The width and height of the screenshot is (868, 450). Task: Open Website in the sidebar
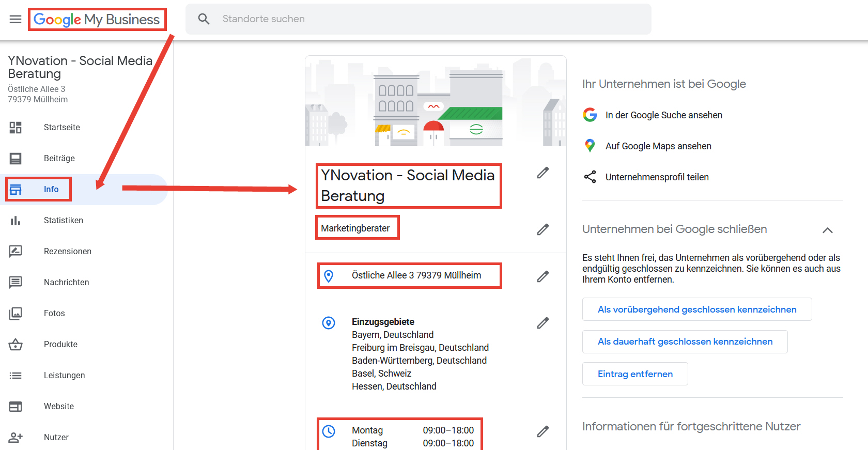tap(59, 407)
